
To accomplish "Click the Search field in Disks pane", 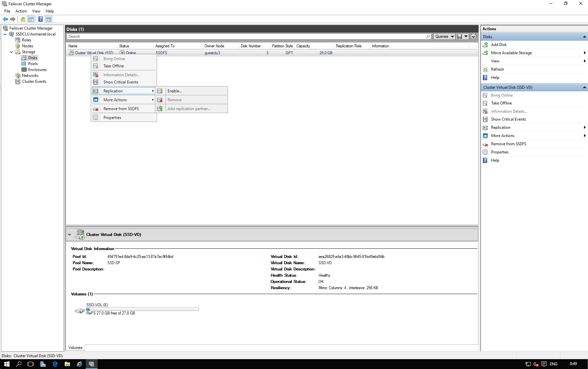I will click(246, 36).
